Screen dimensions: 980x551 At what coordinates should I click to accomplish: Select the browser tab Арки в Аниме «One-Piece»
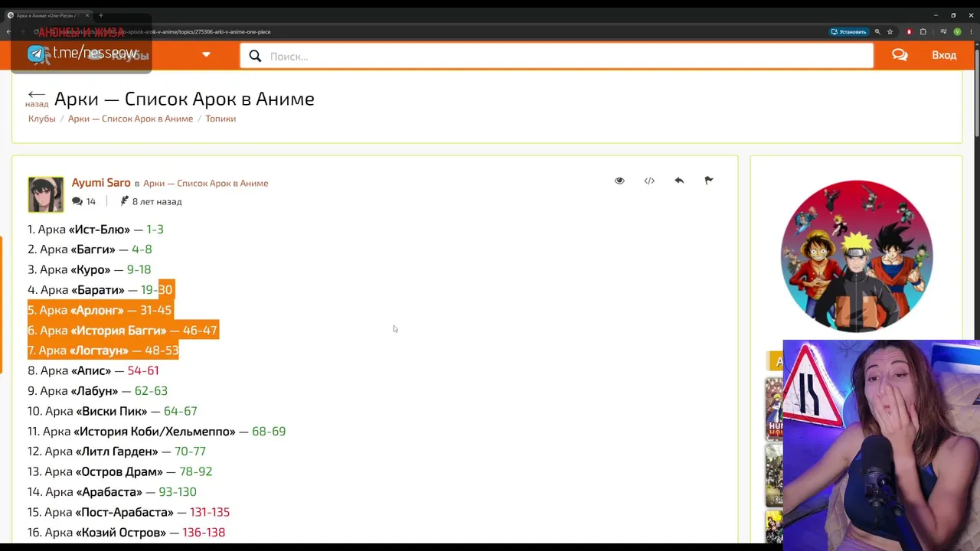click(47, 15)
